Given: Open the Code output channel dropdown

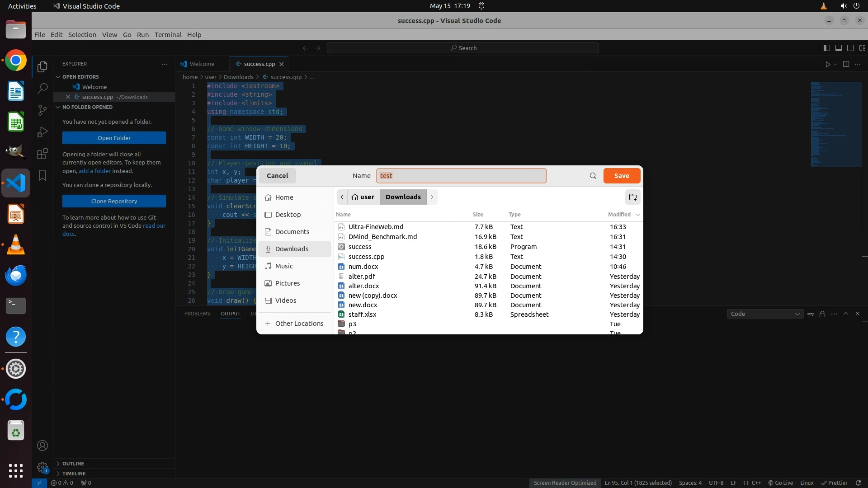Looking at the screenshot, I should (x=764, y=314).
